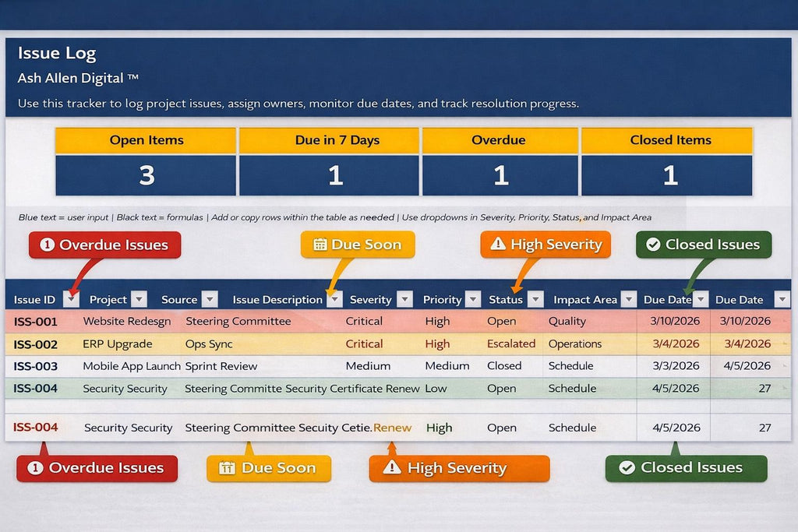Select the Due in 7 Days card header
The width and height of the screenshot is (798, 532).
[330, 140]
